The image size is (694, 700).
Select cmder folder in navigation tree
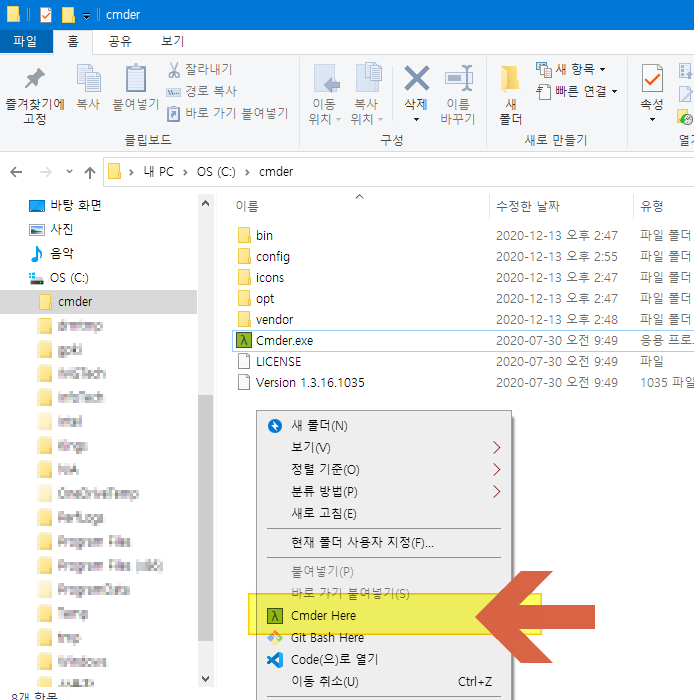tap(98, 302)
